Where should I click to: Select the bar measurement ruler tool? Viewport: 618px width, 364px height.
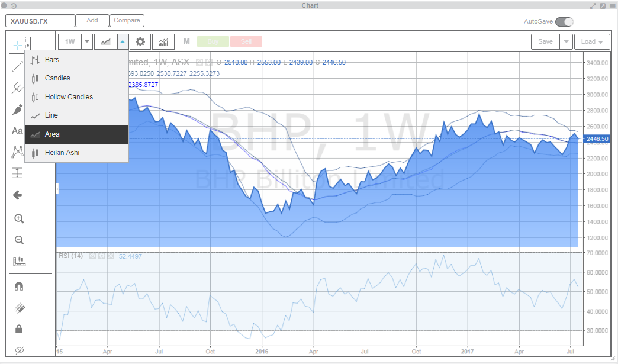pos(19,261)
